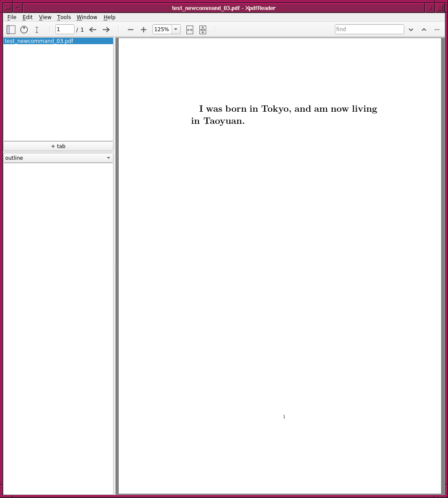Select test_newcommand_03.pdf tab entry
This screenshot has width=448, height=498.
(39, 41)
